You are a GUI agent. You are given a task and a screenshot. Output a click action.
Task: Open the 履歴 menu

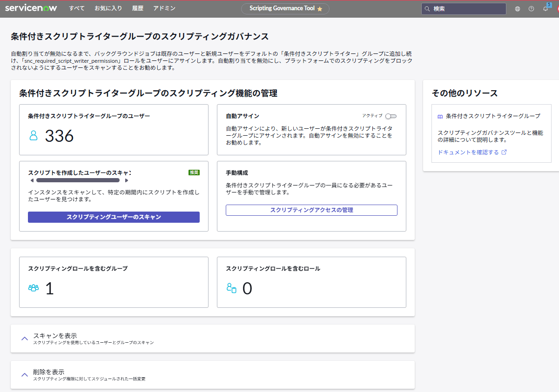coord(138,8)
